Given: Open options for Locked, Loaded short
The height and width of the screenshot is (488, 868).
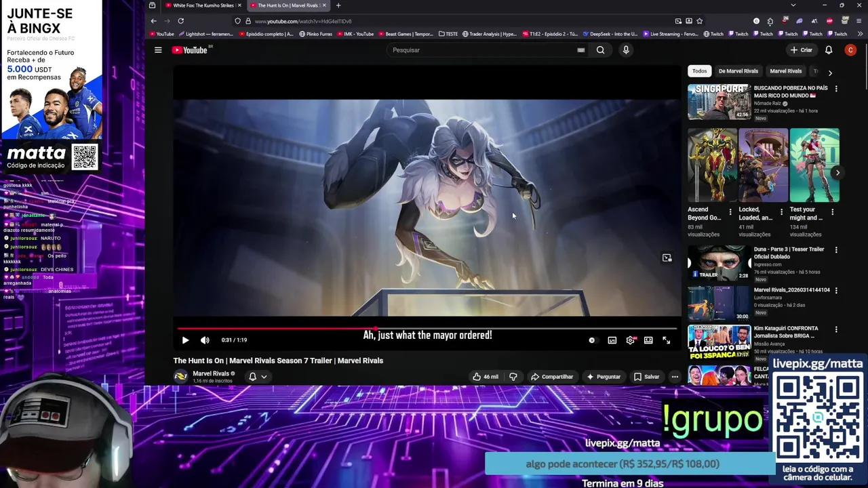Looking at the screenshot, I should (x=781, y=212).
